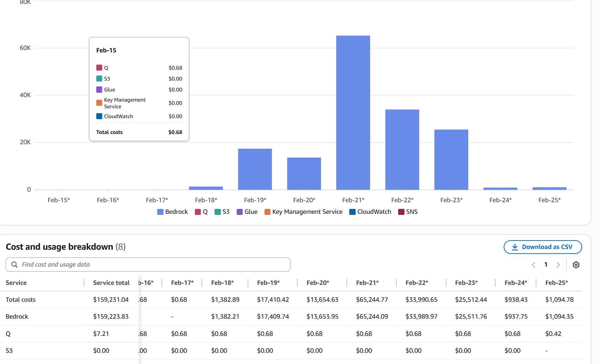
Task: Toggle CloudWatch series in chart legend
Action: coord(370,212)
